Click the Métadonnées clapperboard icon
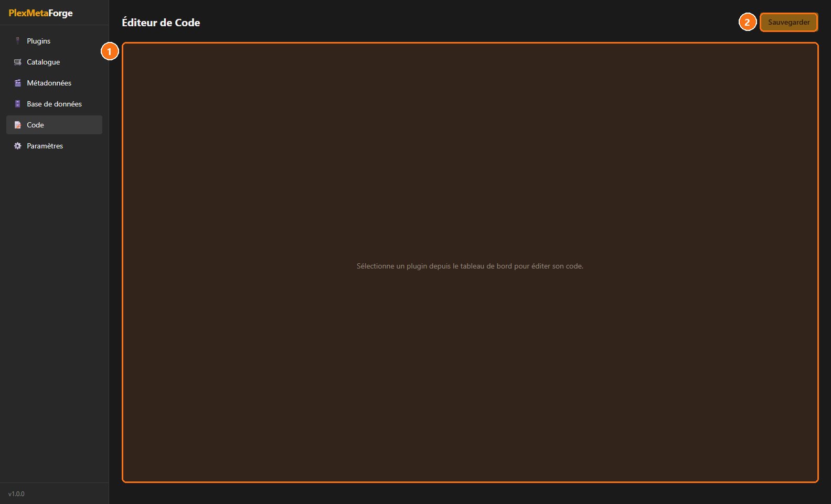Image resolution: width=831 pixels, height=504 pixels. tap(18, 83)
